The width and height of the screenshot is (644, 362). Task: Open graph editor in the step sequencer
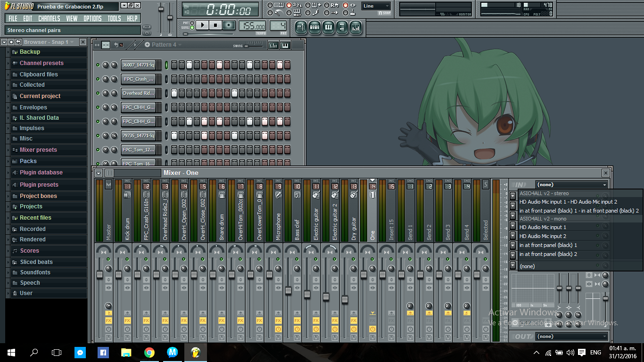[273, 45]
